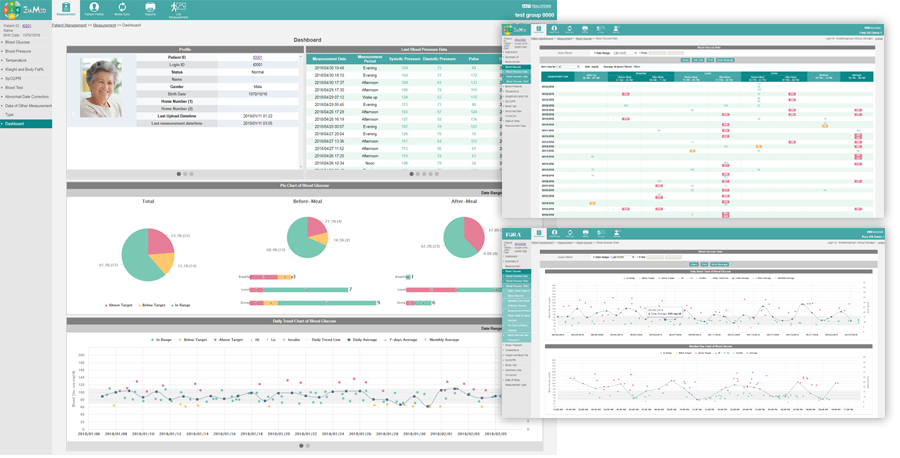Viewport: 900px width, 458px height.
Task: Open the Reports printer icon
Action: (x=150, y=10)
